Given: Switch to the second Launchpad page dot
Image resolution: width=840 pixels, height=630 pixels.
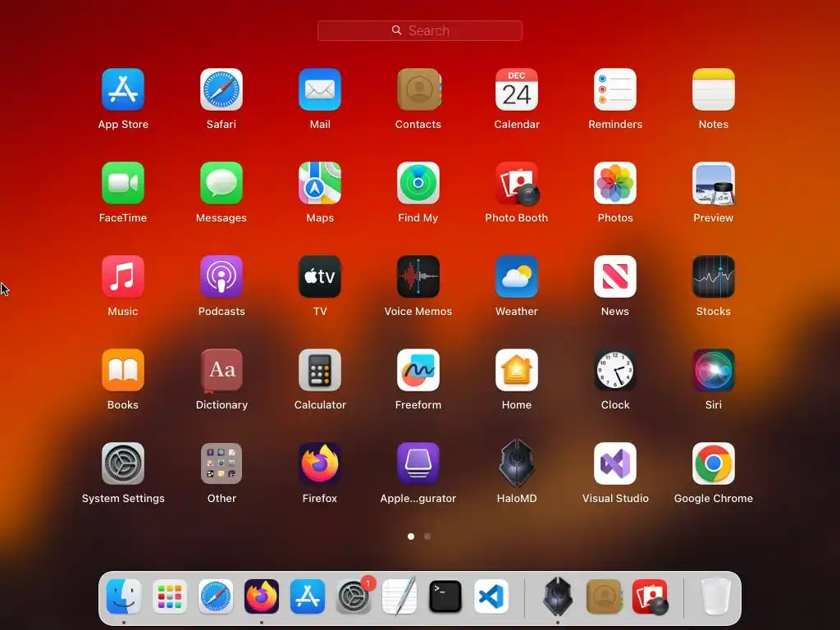Looking at the screenshot, I should pos(427,536).
